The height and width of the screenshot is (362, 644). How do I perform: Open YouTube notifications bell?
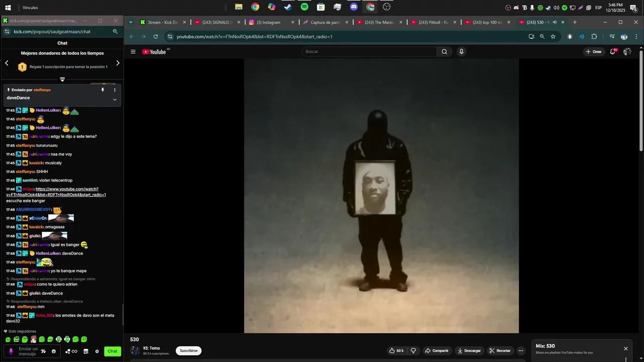(613, 52)
